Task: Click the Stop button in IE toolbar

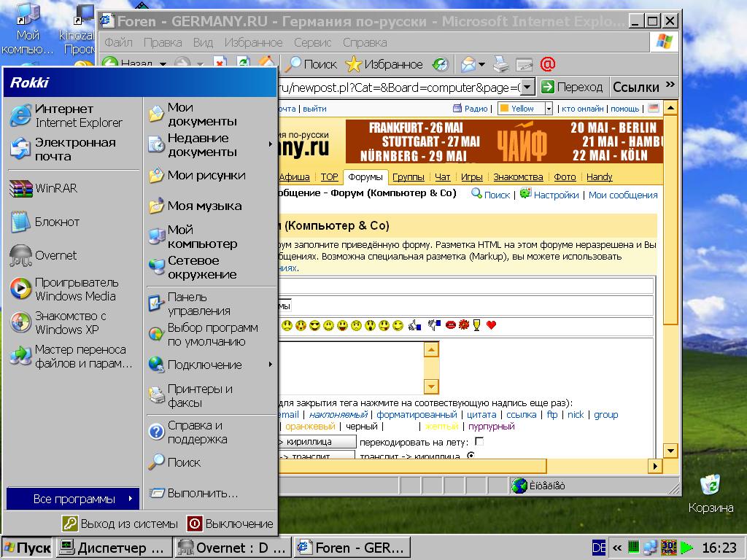Action: click(x=220, y=63)
